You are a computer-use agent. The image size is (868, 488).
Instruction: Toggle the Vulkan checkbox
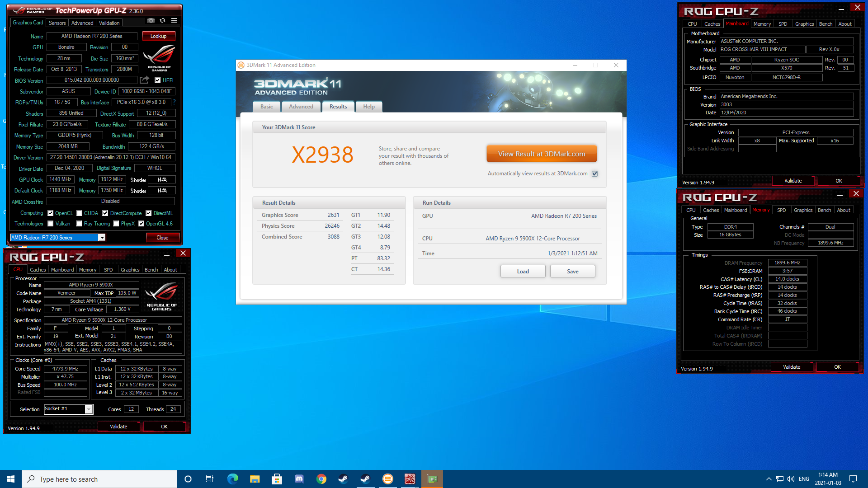51,224
